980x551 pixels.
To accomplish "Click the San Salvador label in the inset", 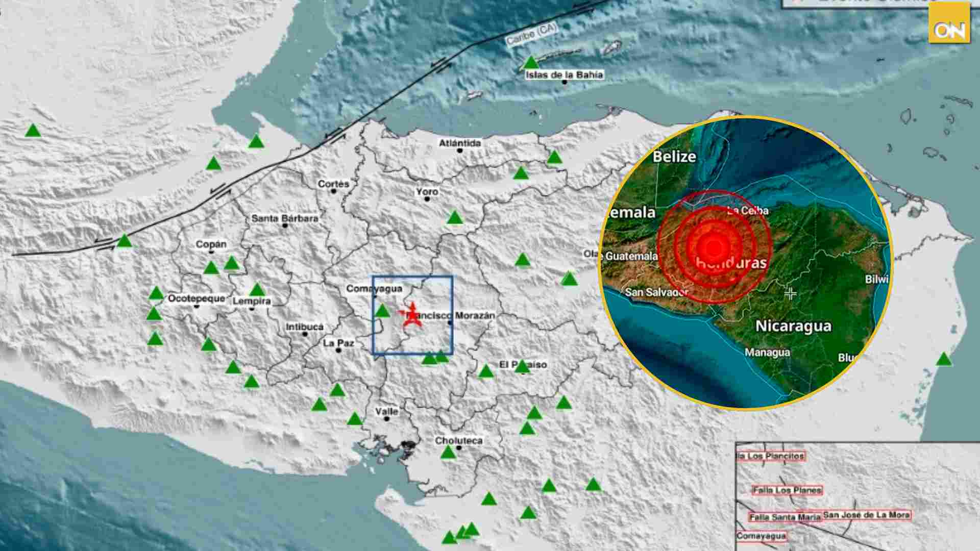I will 657,292.
